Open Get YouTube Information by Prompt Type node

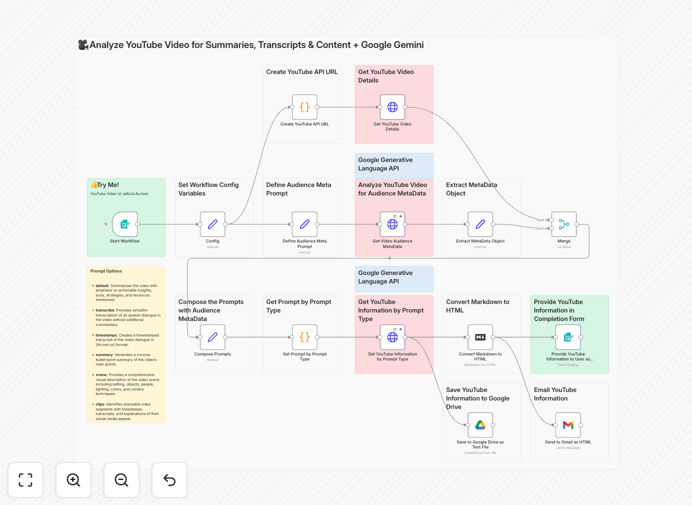392,337
